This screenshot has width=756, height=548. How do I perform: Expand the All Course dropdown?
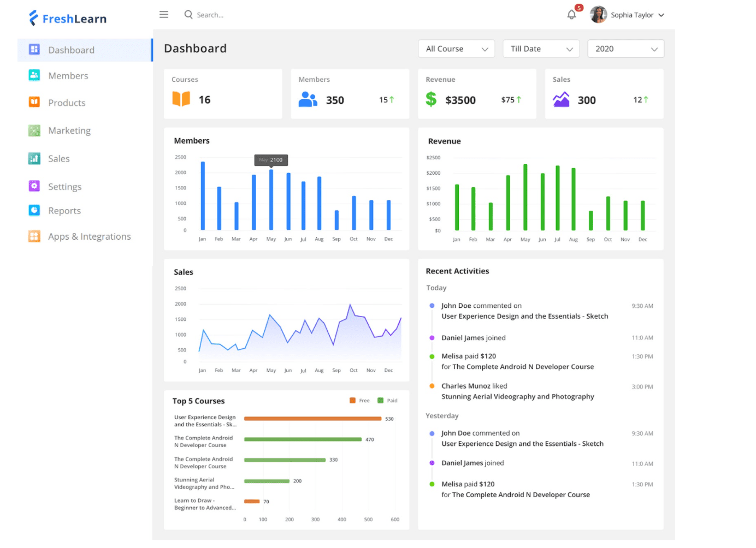(456, 49)
